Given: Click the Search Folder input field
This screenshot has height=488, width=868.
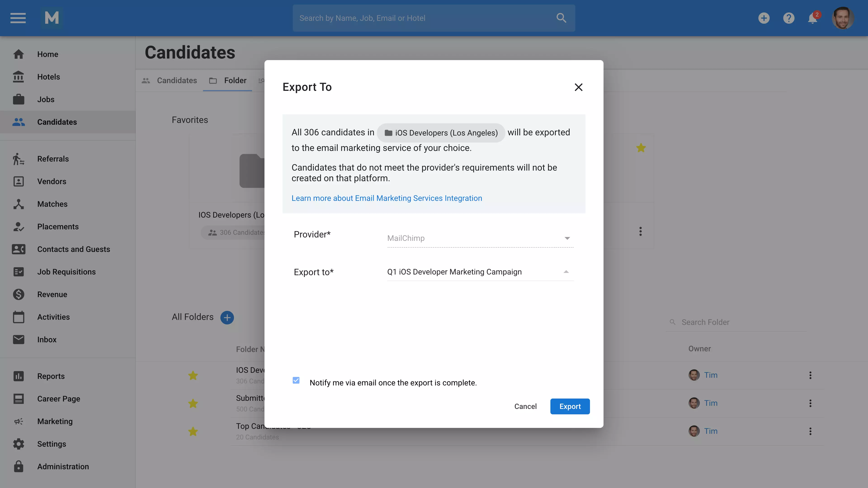Looking at the screenshot, I should click(738, 322).
